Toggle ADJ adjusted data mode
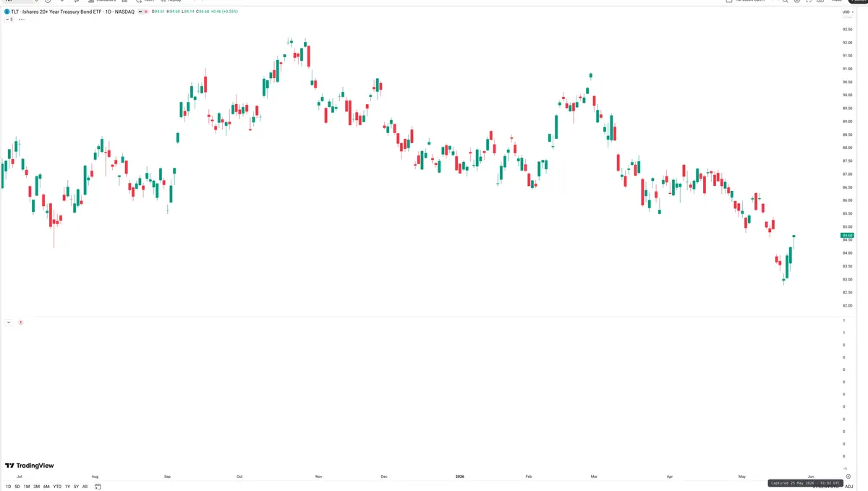This screenshot has height=491, width=868. [x=849, y=487]
